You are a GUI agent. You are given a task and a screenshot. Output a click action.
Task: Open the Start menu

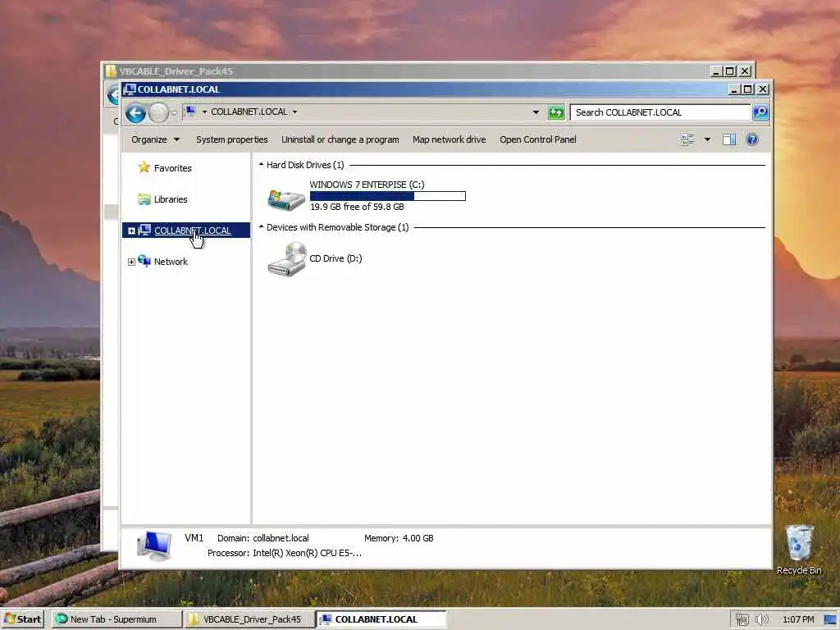coord(22,619)
